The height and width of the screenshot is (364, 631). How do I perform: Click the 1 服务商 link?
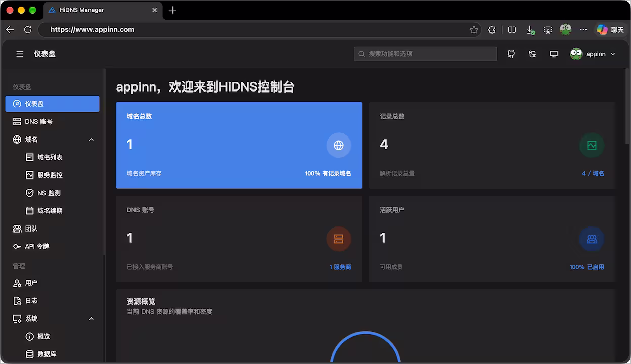[340, 267]
